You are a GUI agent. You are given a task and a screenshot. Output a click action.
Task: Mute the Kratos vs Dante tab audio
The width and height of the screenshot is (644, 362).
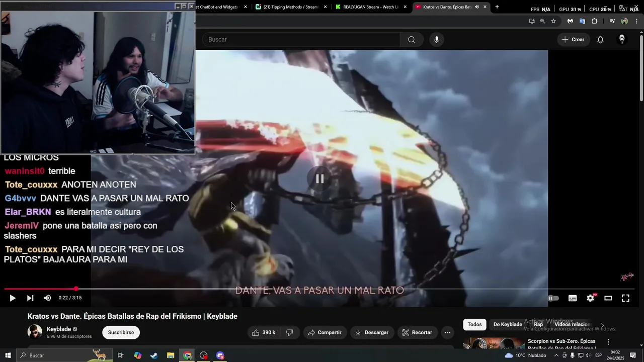[476, 7]
